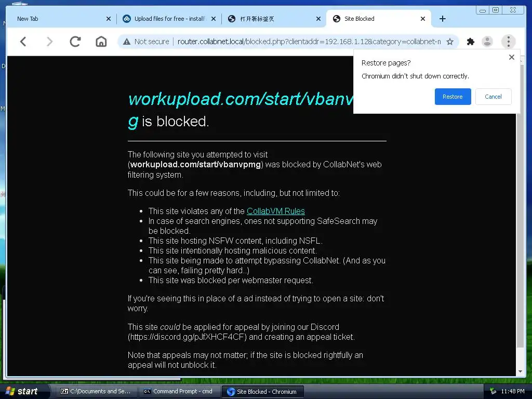This screenshot has height=399, width=532.
Task: Switch to the 打开新标签页 tab
Action: tap(273, 19)
